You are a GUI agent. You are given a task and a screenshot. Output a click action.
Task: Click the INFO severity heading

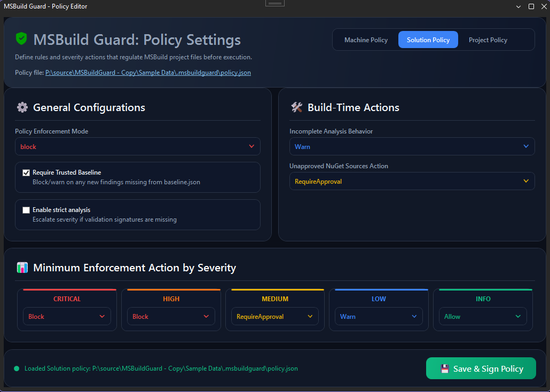click(483, 299)
